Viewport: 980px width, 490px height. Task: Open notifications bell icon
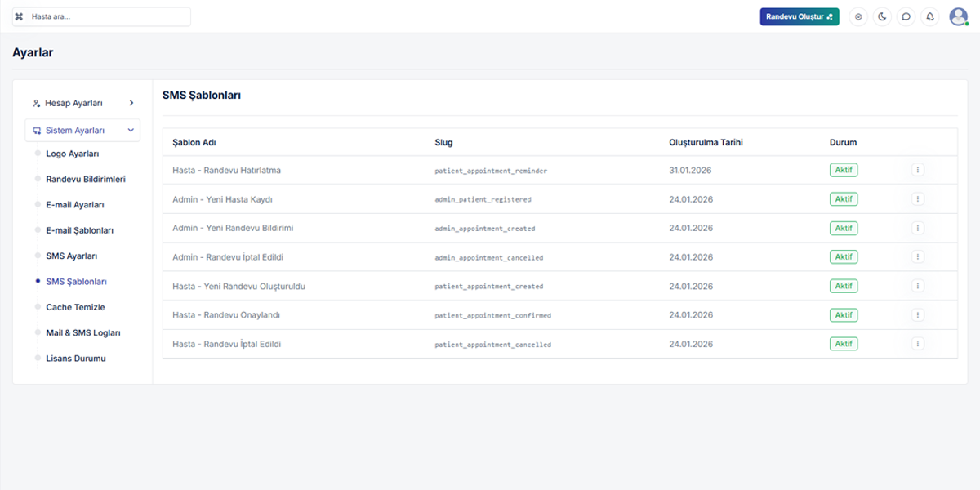[929, 16]
